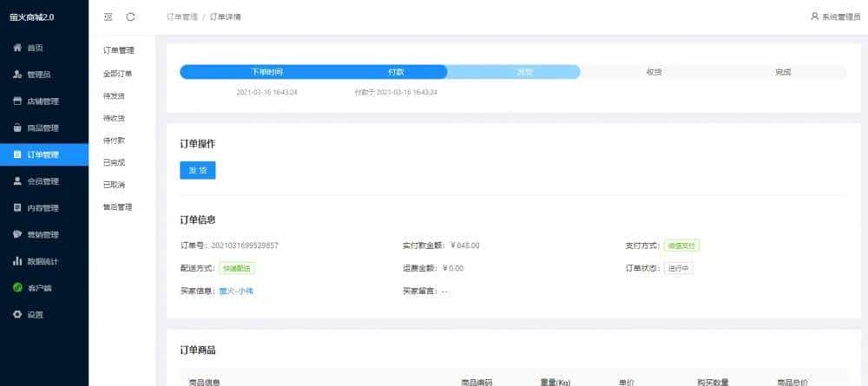Click the light blue 发货 progress step
Screen dimensions: 868x386
click(525, 72)
